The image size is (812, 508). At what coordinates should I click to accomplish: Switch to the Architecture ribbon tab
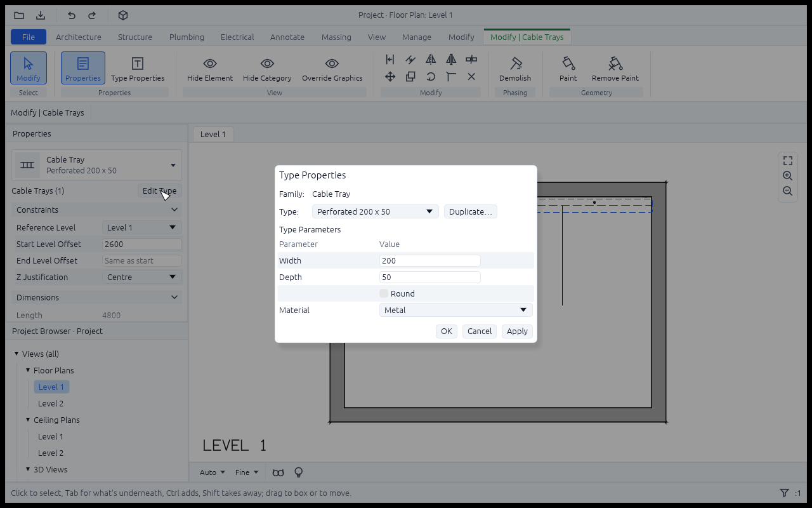point(79,37)
